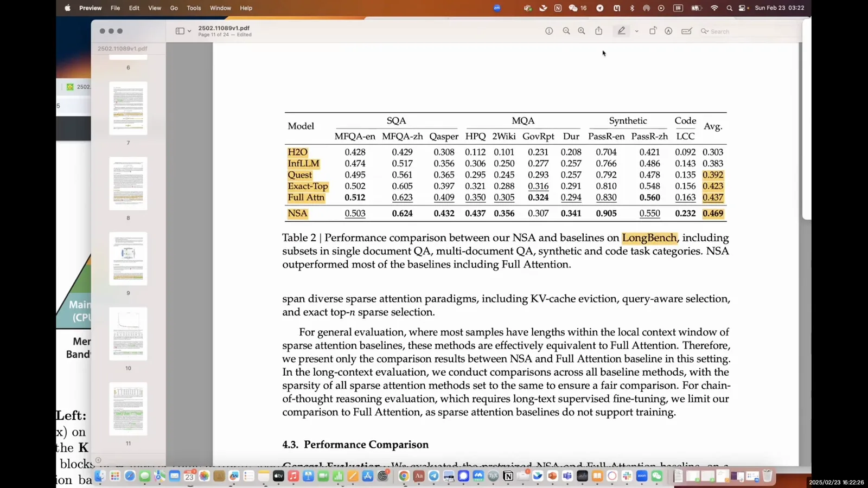The image size is (868, 488).
Task: Open the View menu
Action: tap(155, 8)
